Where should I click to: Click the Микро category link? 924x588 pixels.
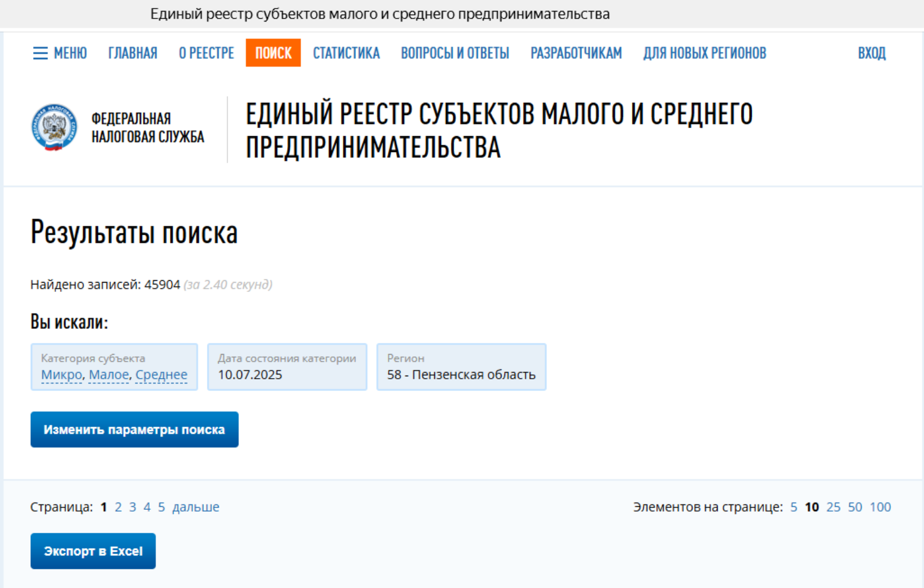[62, 375]
